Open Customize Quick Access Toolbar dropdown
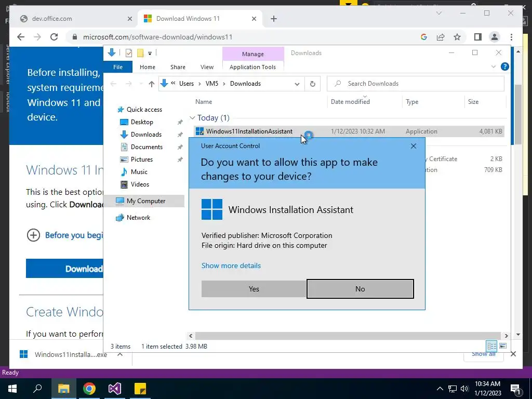532x399 pixels. 150,54
